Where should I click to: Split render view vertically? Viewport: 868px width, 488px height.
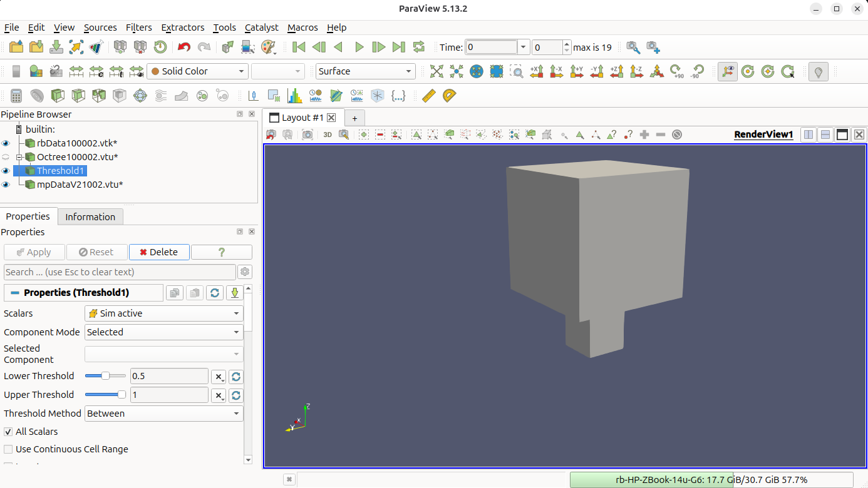tap(825, 135)
